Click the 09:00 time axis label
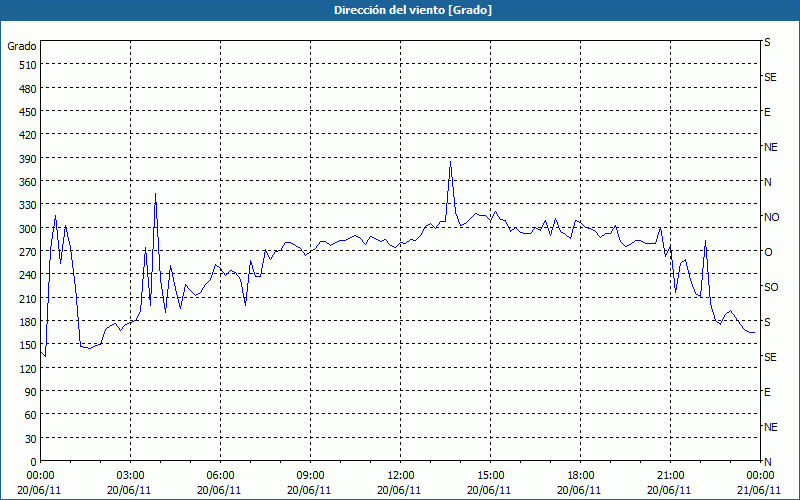 coord(310,476)
